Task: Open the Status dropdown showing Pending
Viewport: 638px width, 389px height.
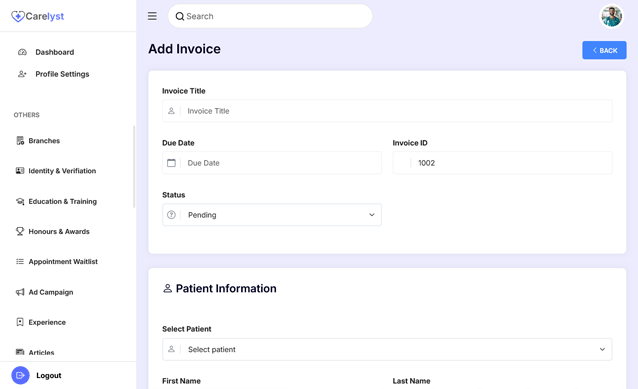Action: [x=272, y=215]
